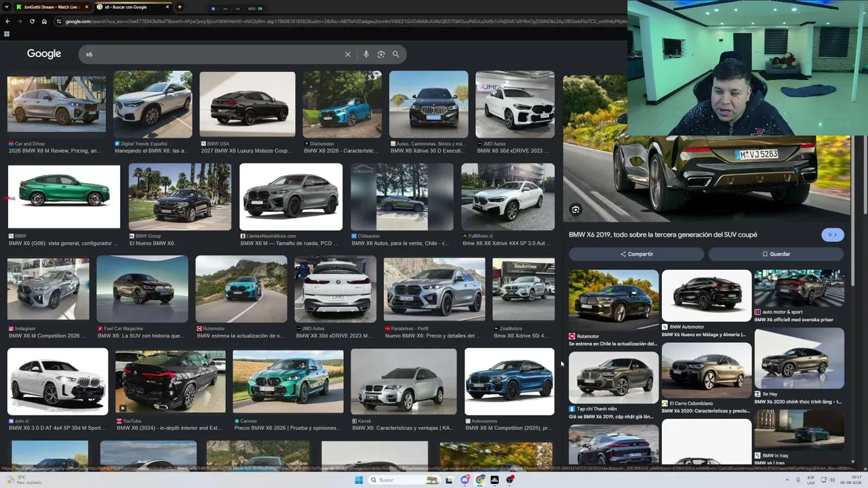Open Discord from the taskbar
868x488 pixels.
pos(465,480)
